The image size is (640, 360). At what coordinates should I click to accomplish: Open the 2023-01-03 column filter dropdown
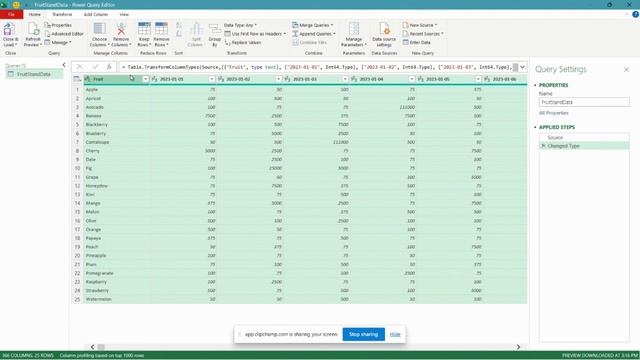[345, 79]
